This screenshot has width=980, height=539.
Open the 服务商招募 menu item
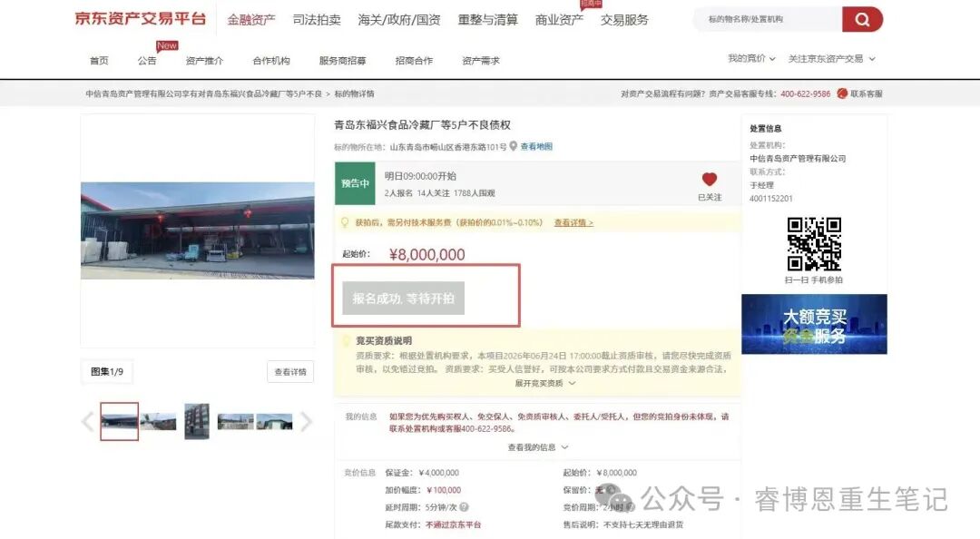(x=342, y=61)
